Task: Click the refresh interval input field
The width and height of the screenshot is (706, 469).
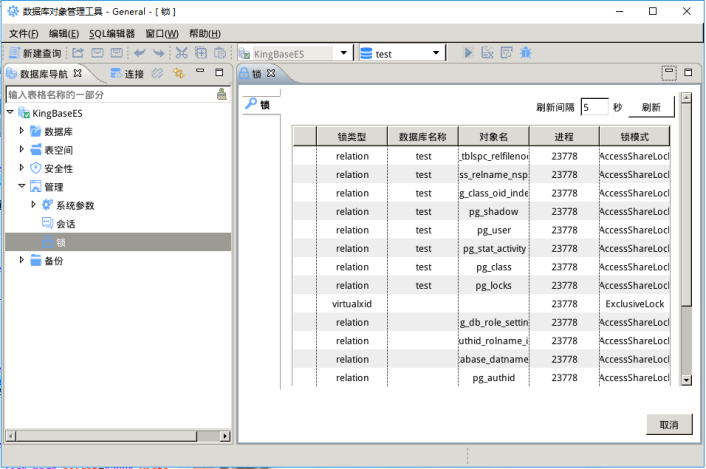Action: coord(594,107)
